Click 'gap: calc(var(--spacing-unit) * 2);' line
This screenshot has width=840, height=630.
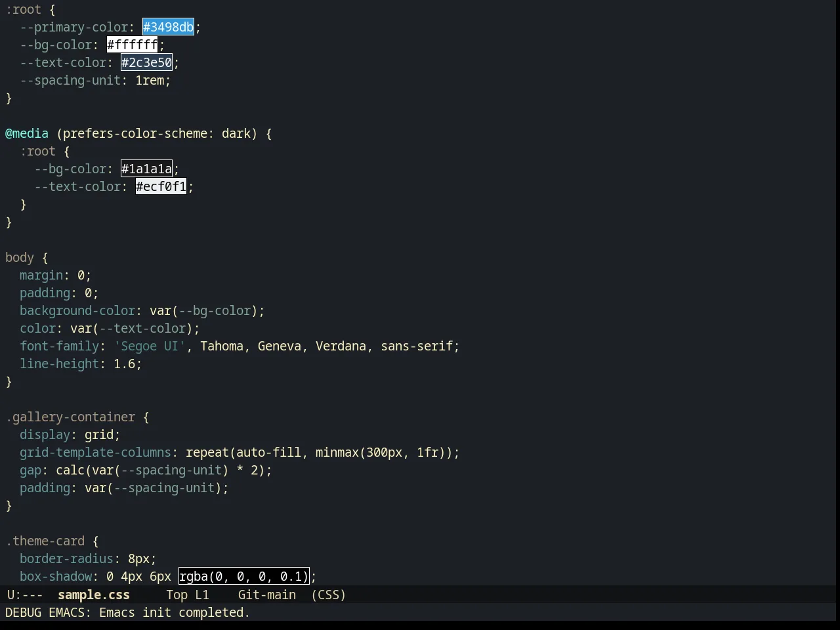click(146, 470)
